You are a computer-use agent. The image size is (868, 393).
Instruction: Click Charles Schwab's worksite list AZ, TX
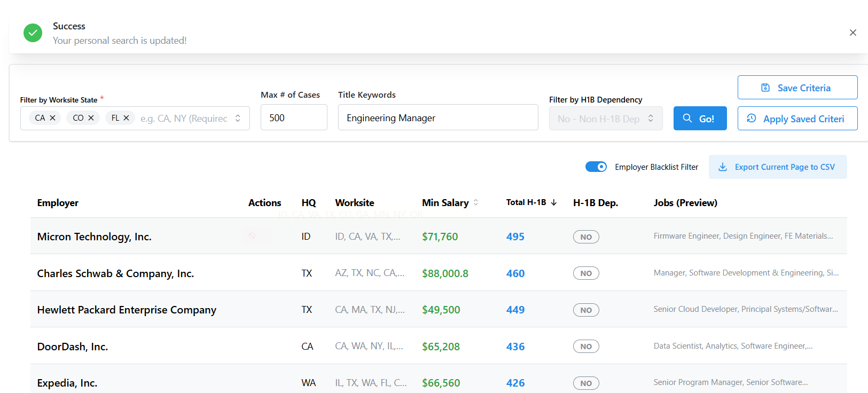(370, 273)
